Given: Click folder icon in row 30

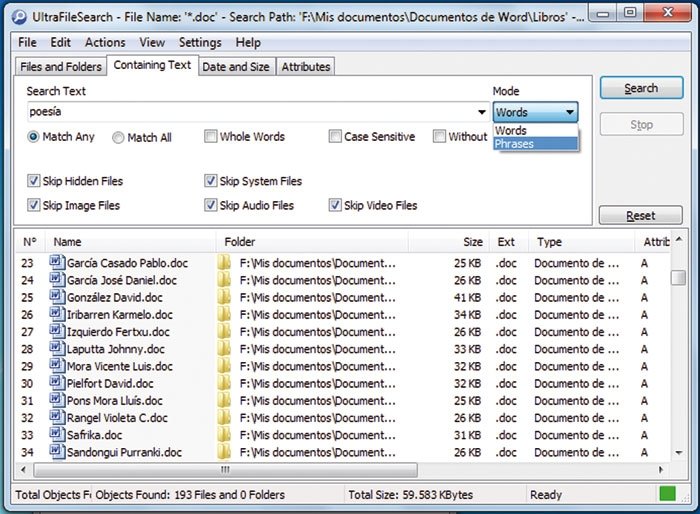Looking at the screenshot, I should pyautogui.click(x=224, y=383).
